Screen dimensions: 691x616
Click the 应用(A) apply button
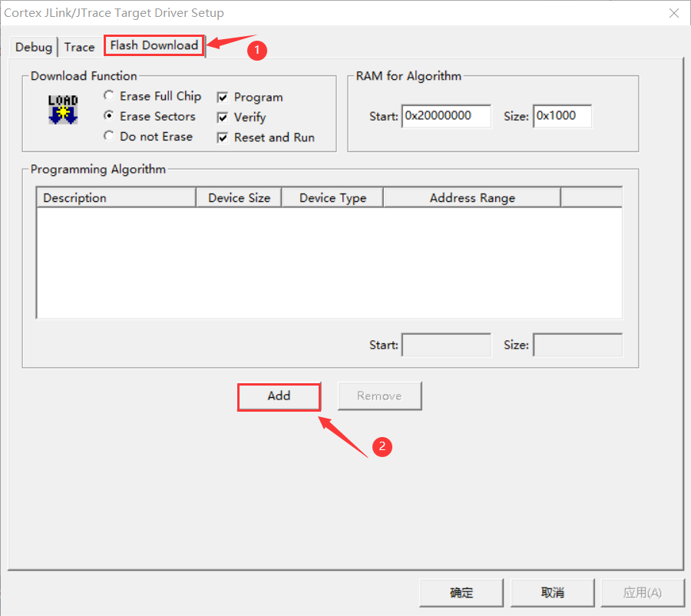pyautogui.click(x=642, y=592)
